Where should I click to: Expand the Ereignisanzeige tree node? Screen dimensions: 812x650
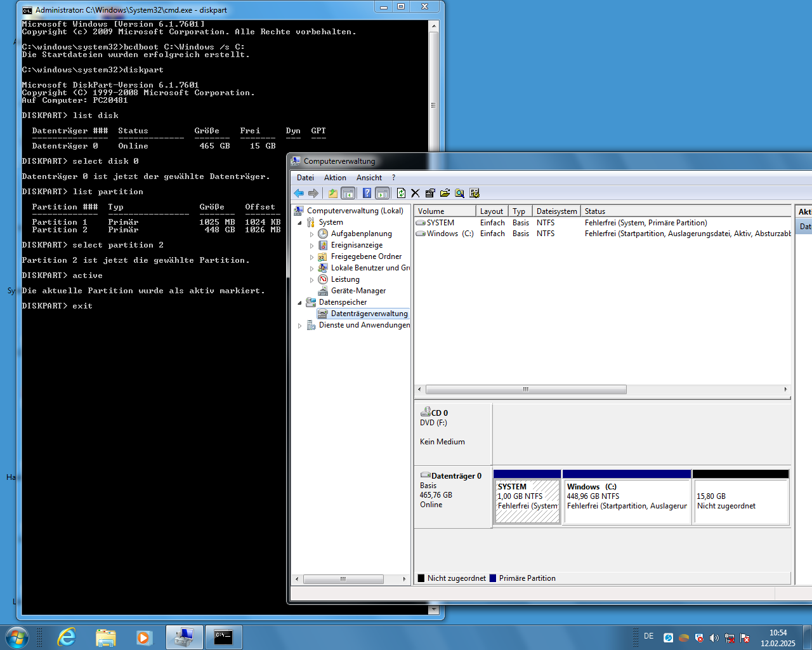coord(311,246)
